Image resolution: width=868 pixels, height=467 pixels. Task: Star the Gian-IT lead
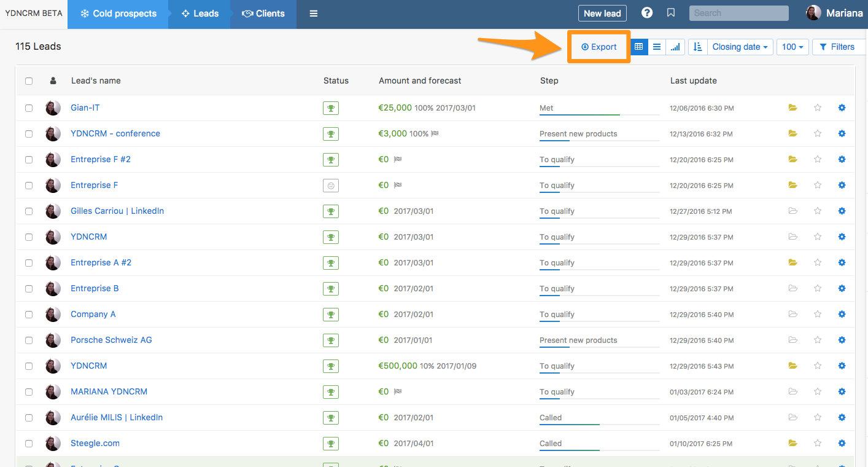point(818,108)
